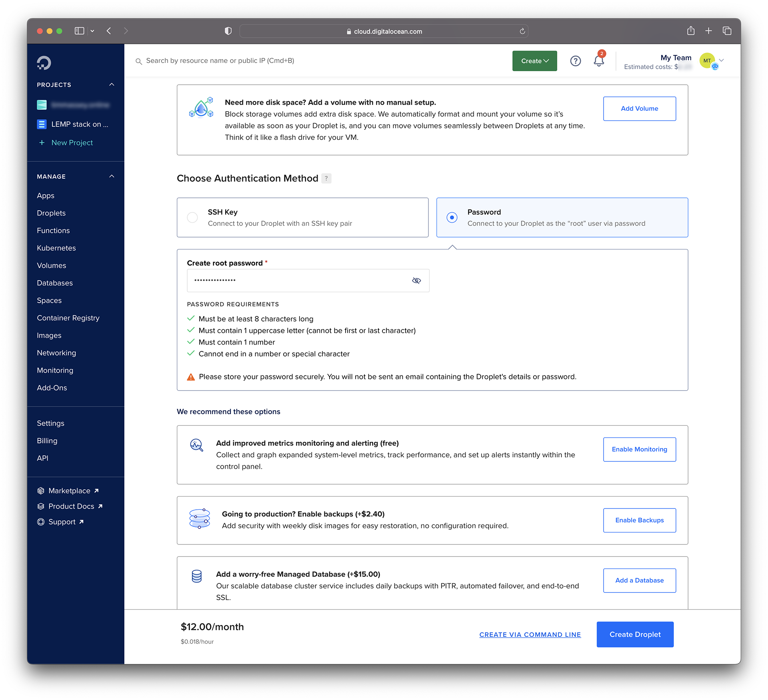Click the authentication method help icon
This screenshot has height=700, width=768.
click(326, 178)
